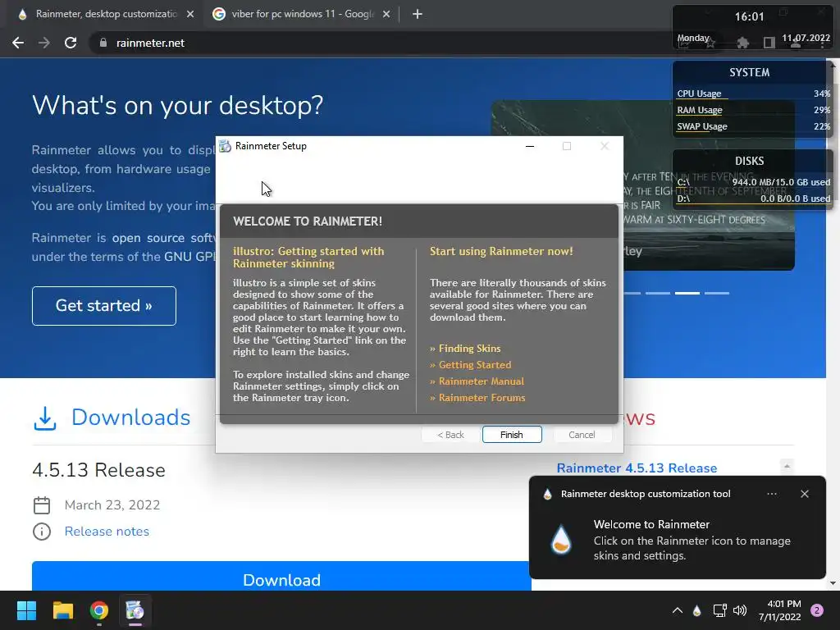
Task: Open the taskbar clock and date
Action: (779, 610)
